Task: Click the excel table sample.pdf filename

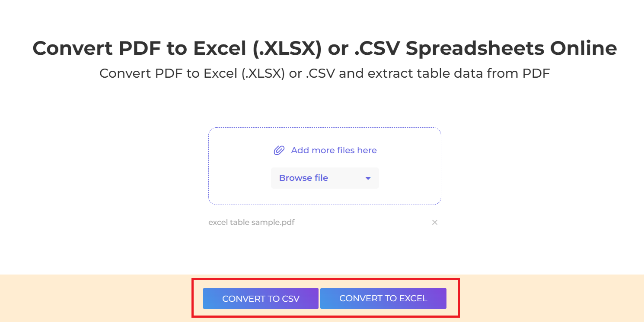Action: 251,222
